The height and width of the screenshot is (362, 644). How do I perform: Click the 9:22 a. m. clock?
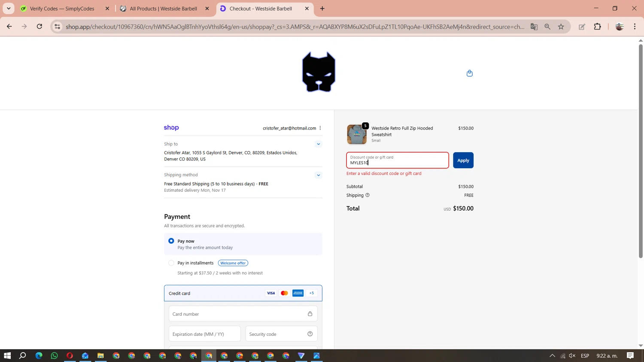[x=607, y=356]
